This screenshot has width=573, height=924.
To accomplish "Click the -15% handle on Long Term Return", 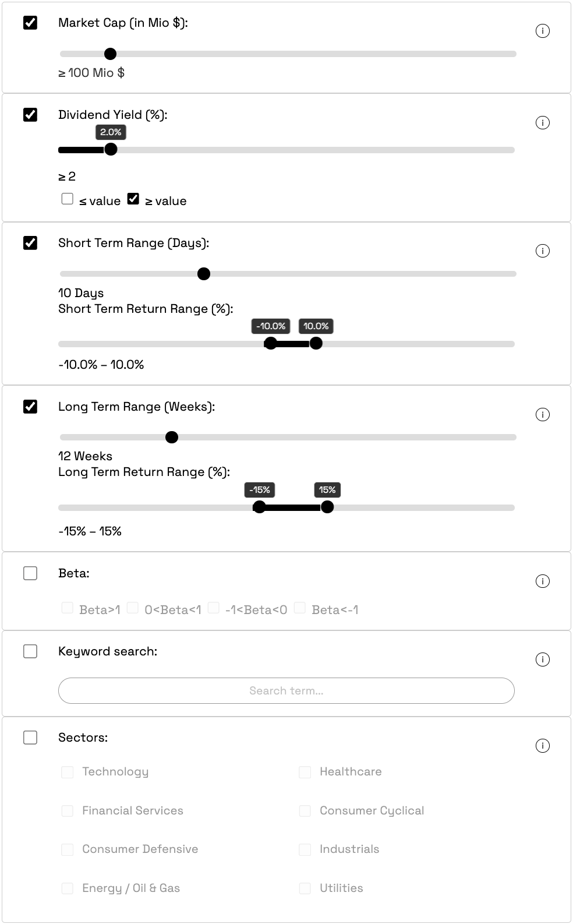I will 259,507.
